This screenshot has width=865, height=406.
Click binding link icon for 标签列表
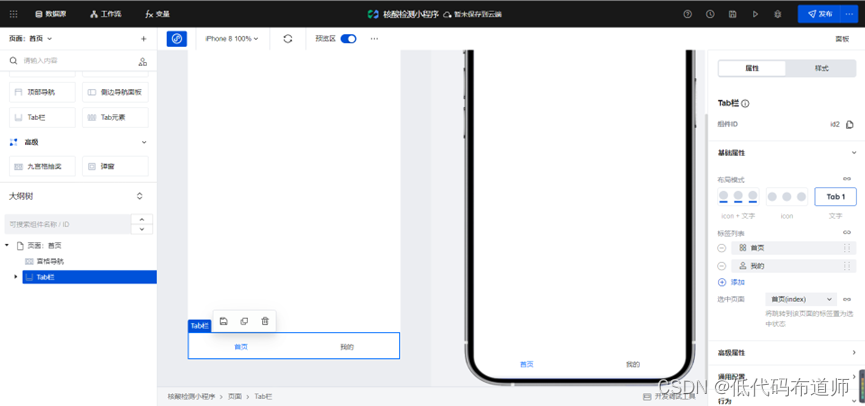pos(847,233)
